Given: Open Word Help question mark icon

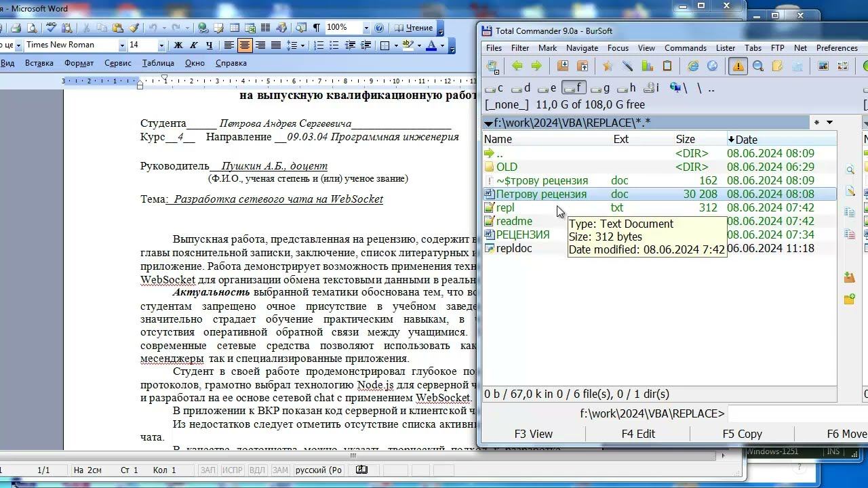Looking at the screenshot, I should click(x=379, y=28).
